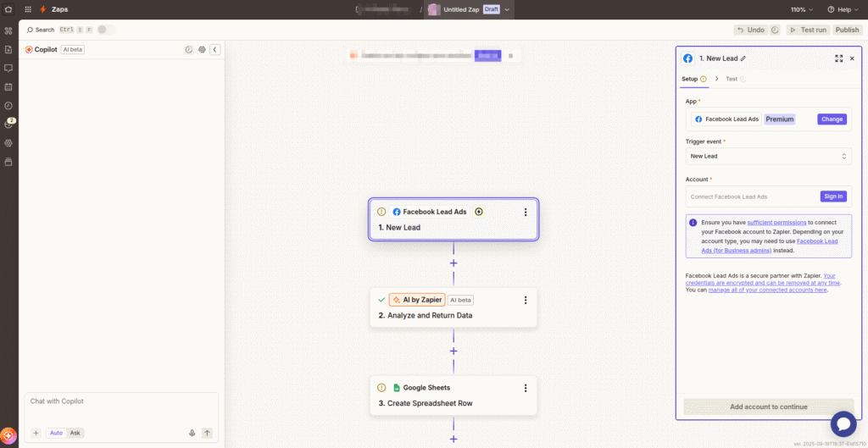
Task: Select the Facebook Lead Ads New Lead step
Action: 453,219
